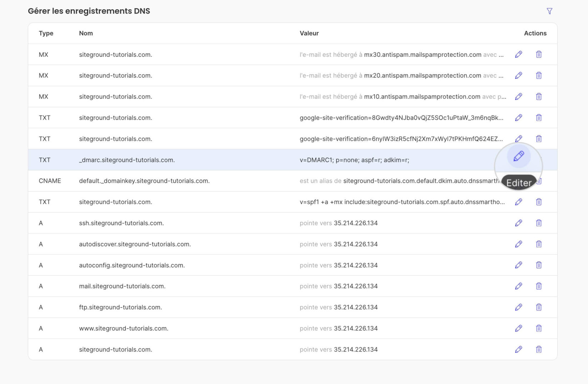The height and width of the screenshot is (384, 588).
Task: Delete the google-site-verification=6nylW TXT record
Action: click(x=539, y=139)
